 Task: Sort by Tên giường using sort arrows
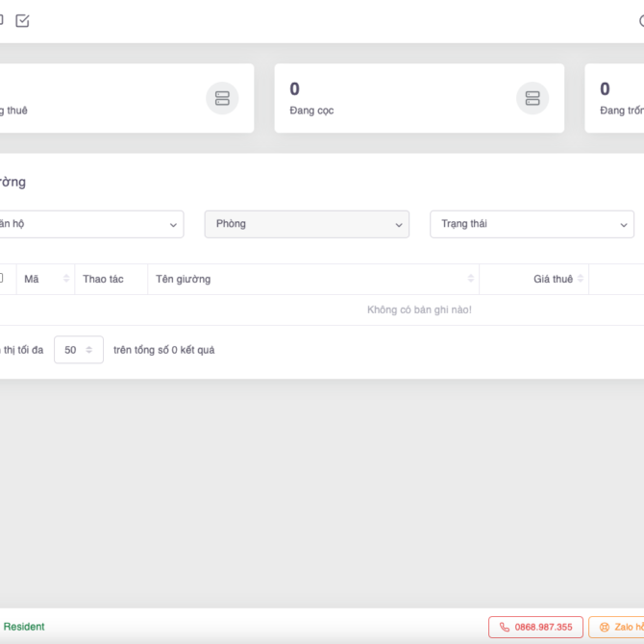point(471,279)
